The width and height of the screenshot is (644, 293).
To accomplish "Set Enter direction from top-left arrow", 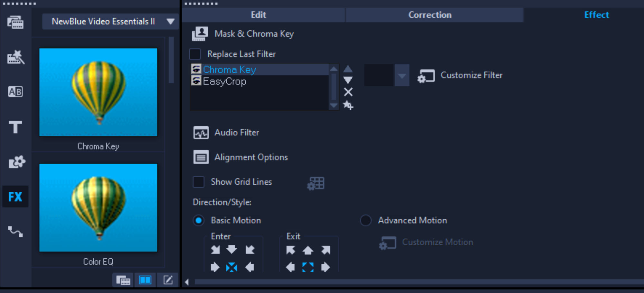I will pyautogui.click(x=215, y=250).
